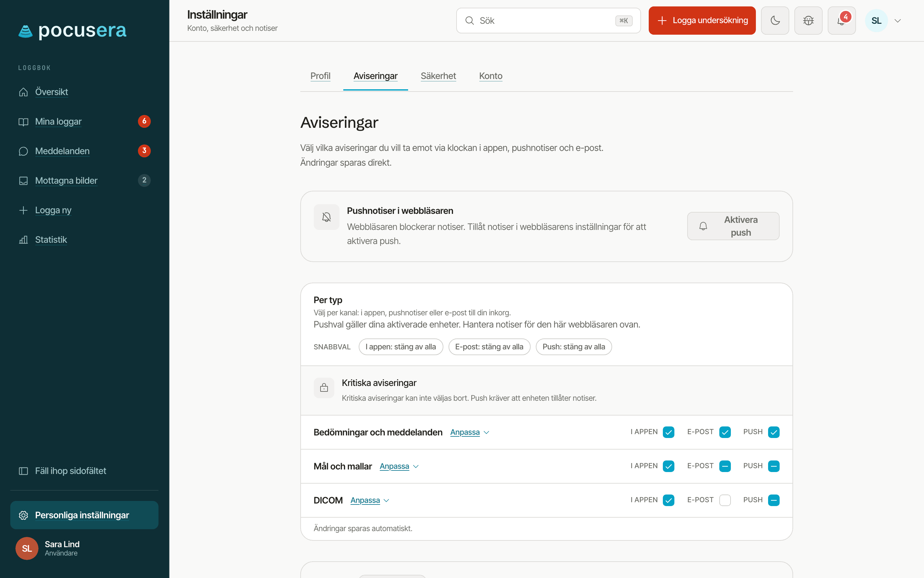Select the Aviseringar tab
This screenshot has height=578, width=924.
point(375,76)
